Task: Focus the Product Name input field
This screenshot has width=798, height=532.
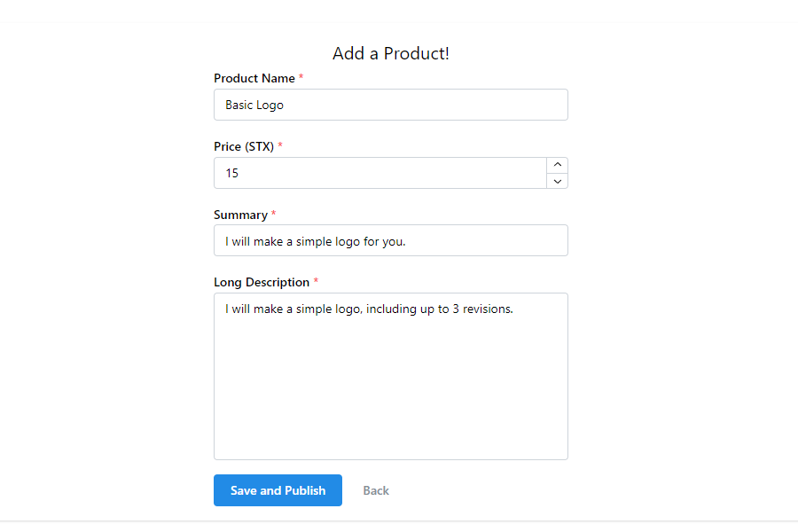Action: (x=390, y=105)
